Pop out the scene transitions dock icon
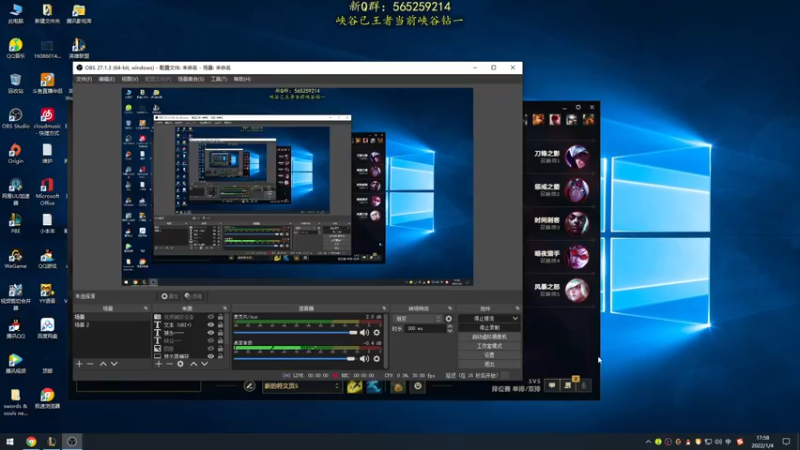 click(449, 309)
